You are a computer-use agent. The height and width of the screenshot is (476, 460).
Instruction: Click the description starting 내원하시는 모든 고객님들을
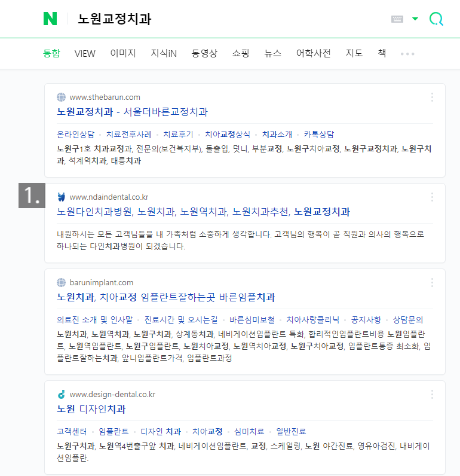coord(241,240)
